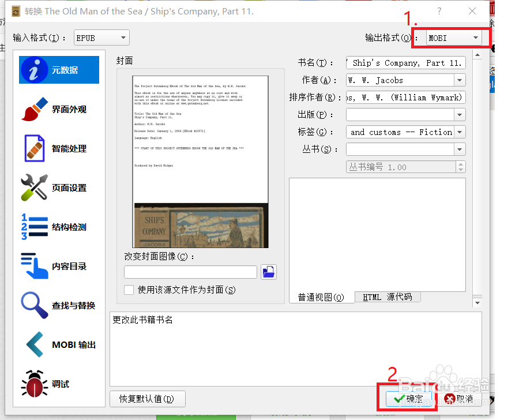The image size is (519, 420).
Task: Enable 使用该源文件作为封面 checkbox
Action: point(129,290)
